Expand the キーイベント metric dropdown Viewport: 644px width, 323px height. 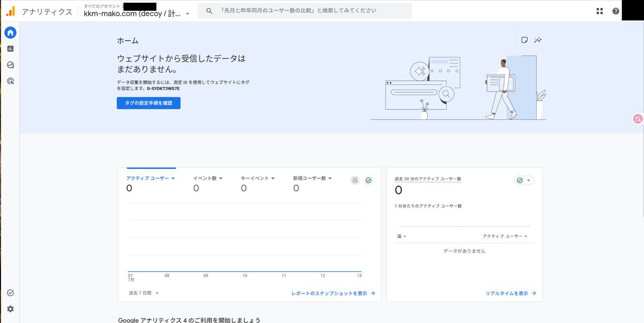[x=258, y=178]
